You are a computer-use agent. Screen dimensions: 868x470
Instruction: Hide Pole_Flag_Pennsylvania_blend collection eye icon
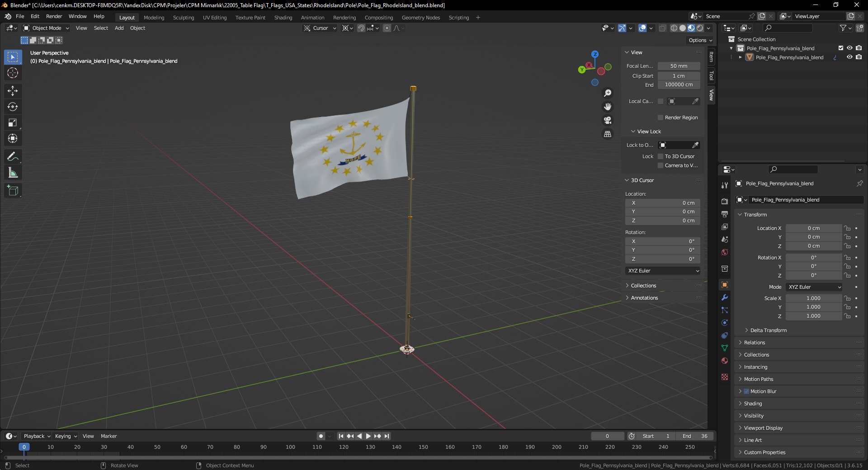[849, 48]
